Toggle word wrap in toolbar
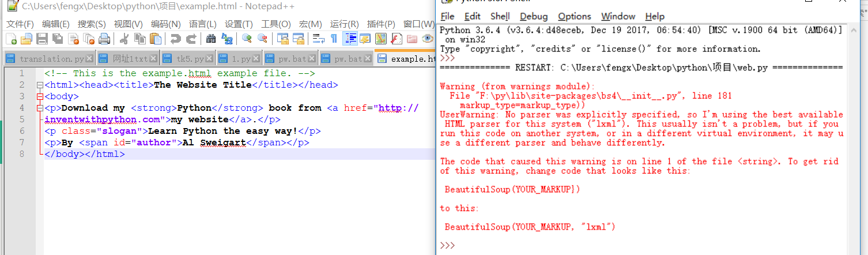Screen dimensions: 868x255 [x=318, y=39]
